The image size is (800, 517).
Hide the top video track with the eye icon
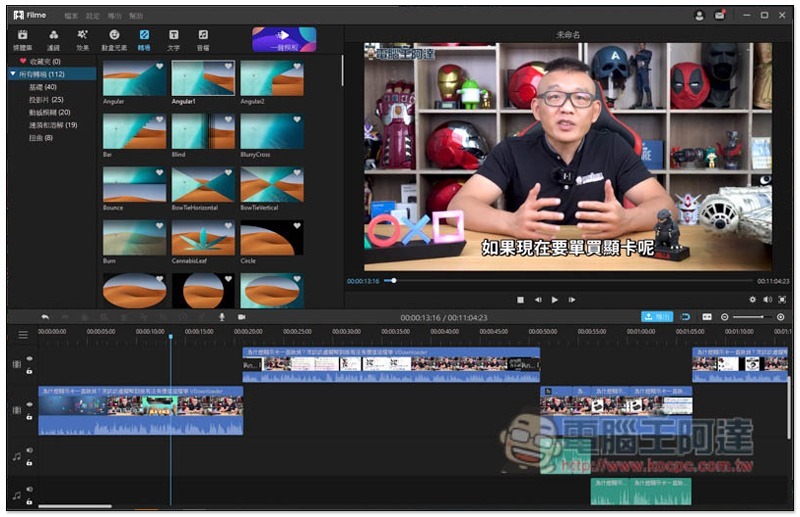click(x=30, y=358)
